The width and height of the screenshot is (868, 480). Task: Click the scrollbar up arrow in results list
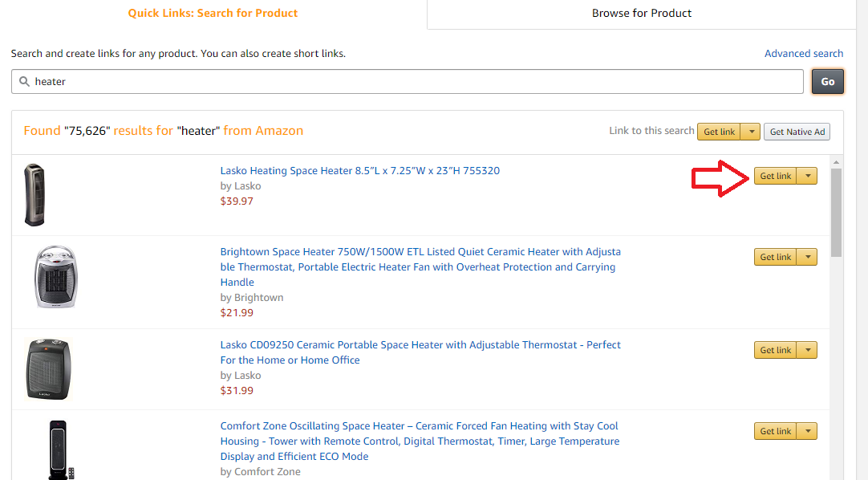836,162
